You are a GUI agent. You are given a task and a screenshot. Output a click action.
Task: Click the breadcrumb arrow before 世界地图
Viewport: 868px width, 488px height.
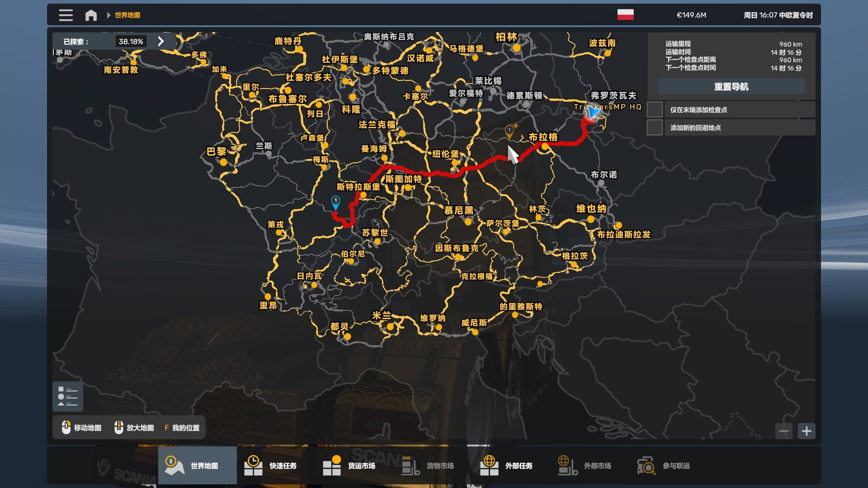tap(108, 15)
